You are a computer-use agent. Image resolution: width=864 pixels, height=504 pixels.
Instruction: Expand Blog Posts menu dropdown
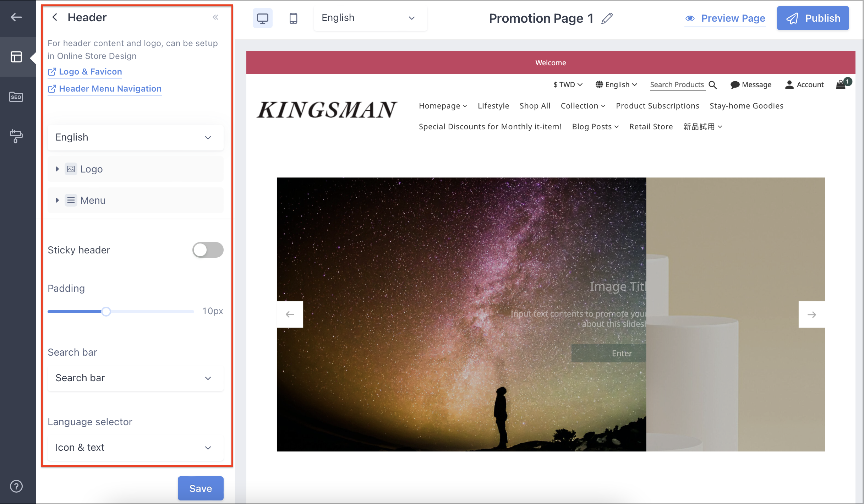tap(595, 127)
